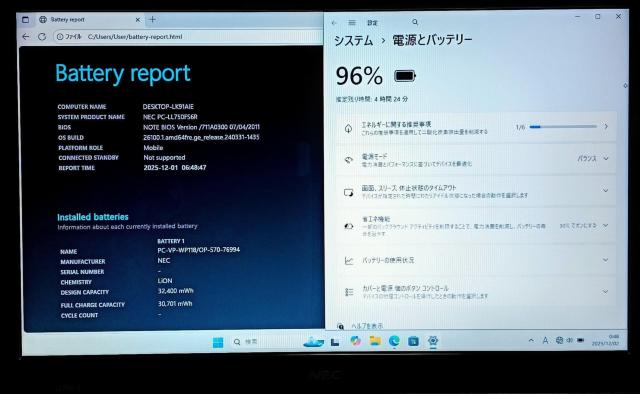Click the Battery report title heading
The width and height of the screenshot is (640, 394).
point(123,74)
